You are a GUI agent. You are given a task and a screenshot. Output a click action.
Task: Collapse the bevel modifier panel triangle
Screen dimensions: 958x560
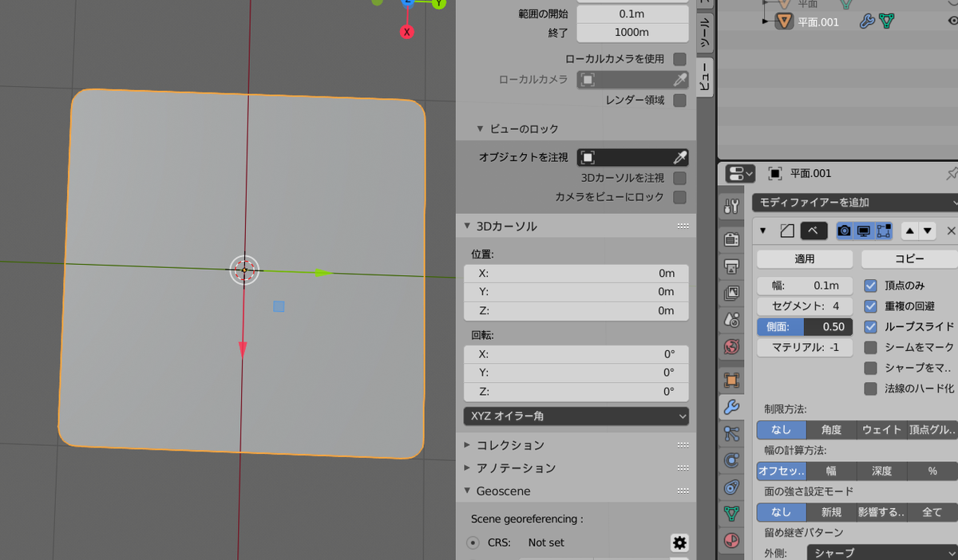pyautogui.click(x=763, y=231)
